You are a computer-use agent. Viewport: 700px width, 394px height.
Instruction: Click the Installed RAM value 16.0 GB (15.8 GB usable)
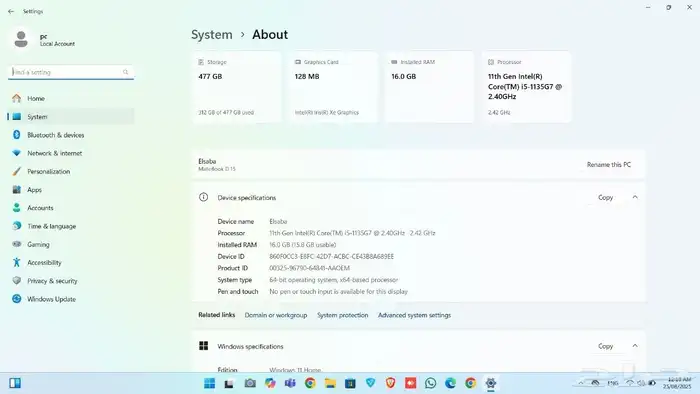(303, 245)
